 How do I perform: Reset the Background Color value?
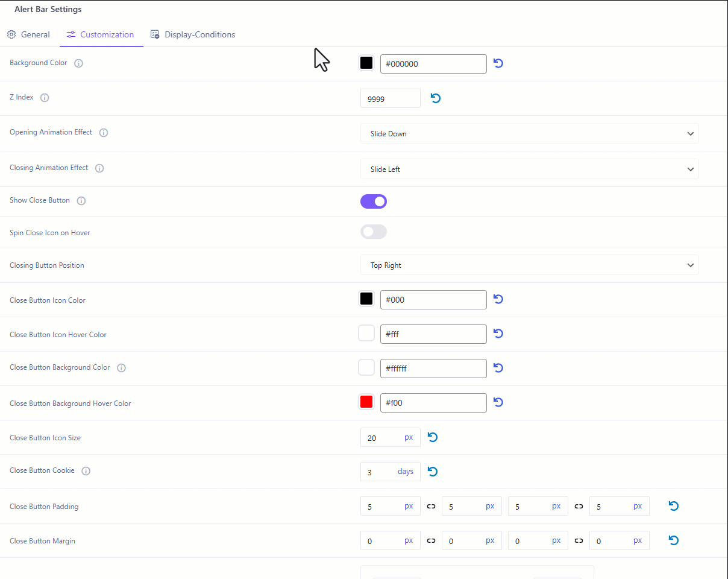click(x=498, y=63)
